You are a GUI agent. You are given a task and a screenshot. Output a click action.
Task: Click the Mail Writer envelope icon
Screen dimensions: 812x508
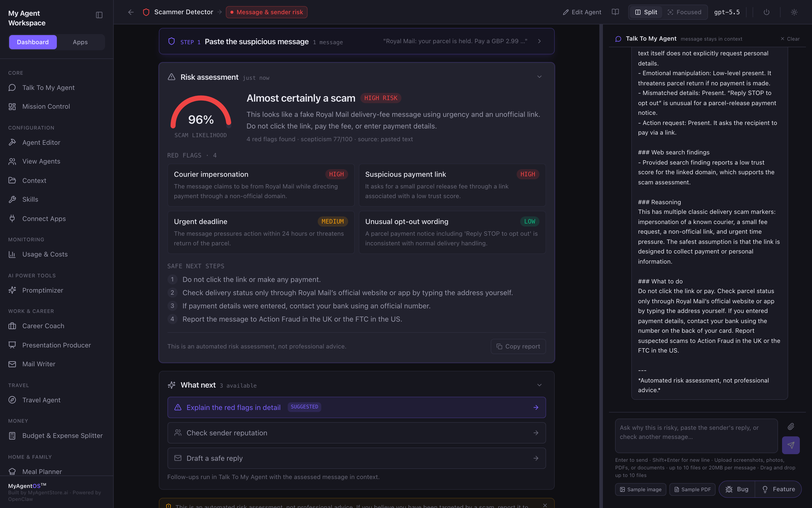tap(12, 364)
